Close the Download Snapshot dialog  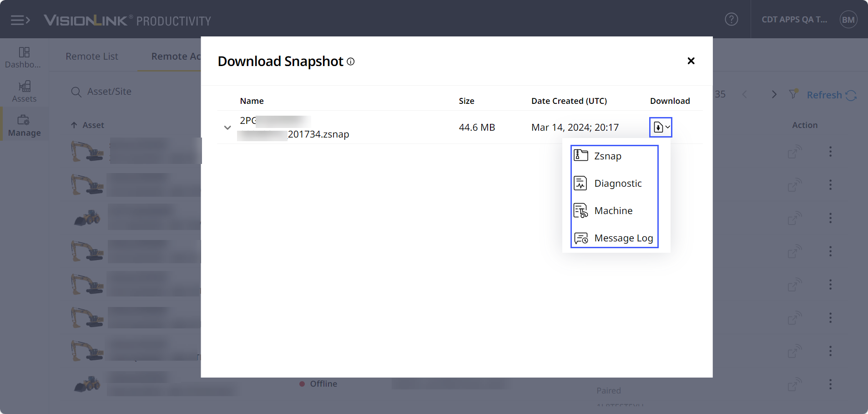[x=691, y=61]
